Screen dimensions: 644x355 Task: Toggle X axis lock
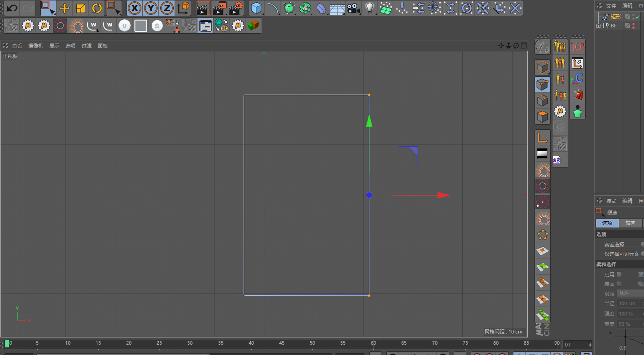[135, 8]
